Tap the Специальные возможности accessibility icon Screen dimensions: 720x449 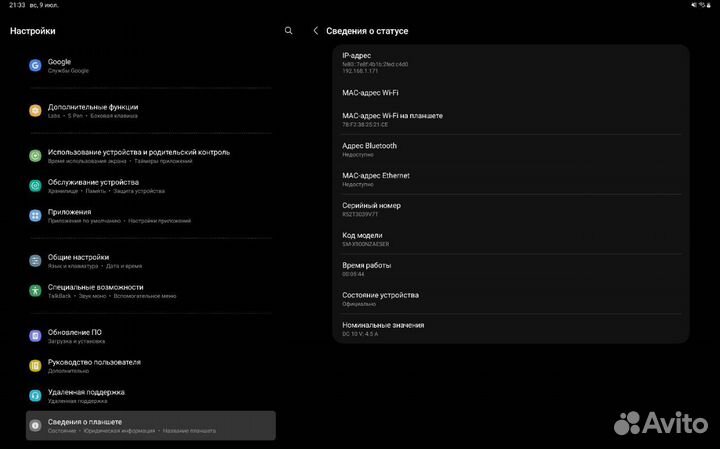coord(35,291)
